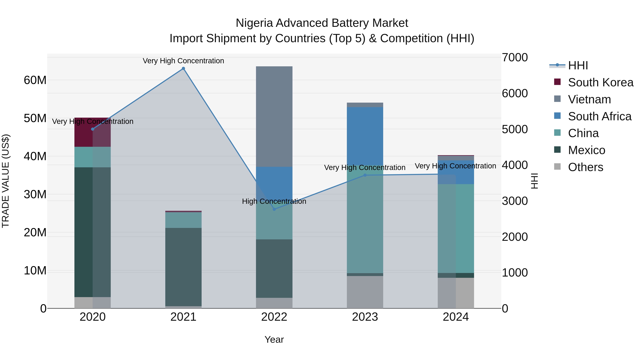
Task: Click the Mexico dark green legend swatch
Action: (557, 150)
